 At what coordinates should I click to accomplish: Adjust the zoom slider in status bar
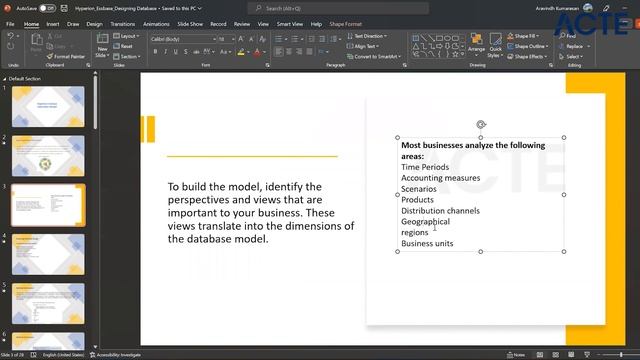(x=620, y=355)
